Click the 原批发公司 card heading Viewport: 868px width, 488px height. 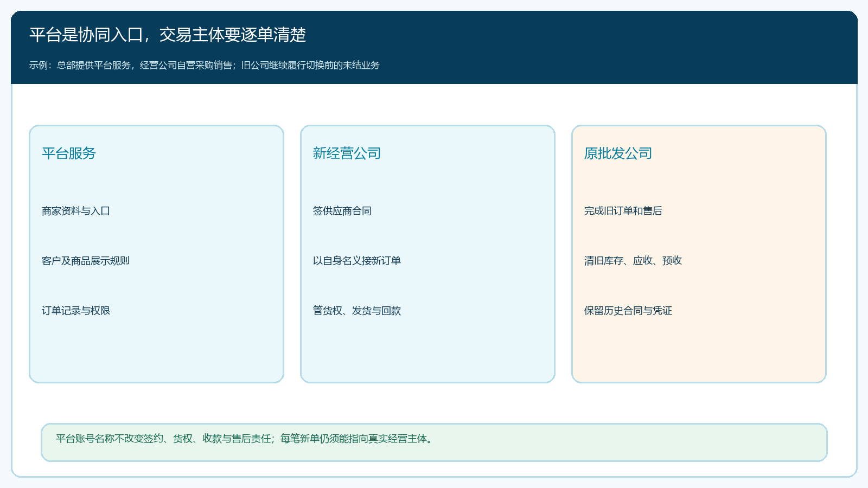click(618, 153)
